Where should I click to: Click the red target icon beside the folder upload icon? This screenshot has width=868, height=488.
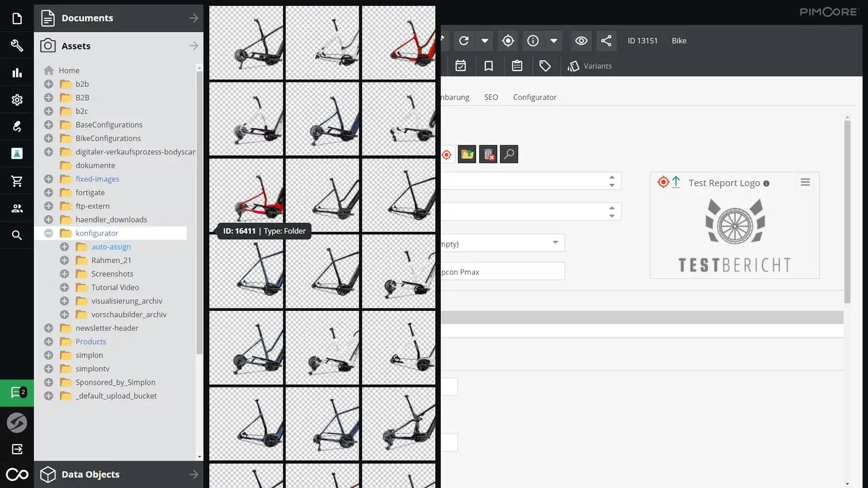(x=447, y=154)
